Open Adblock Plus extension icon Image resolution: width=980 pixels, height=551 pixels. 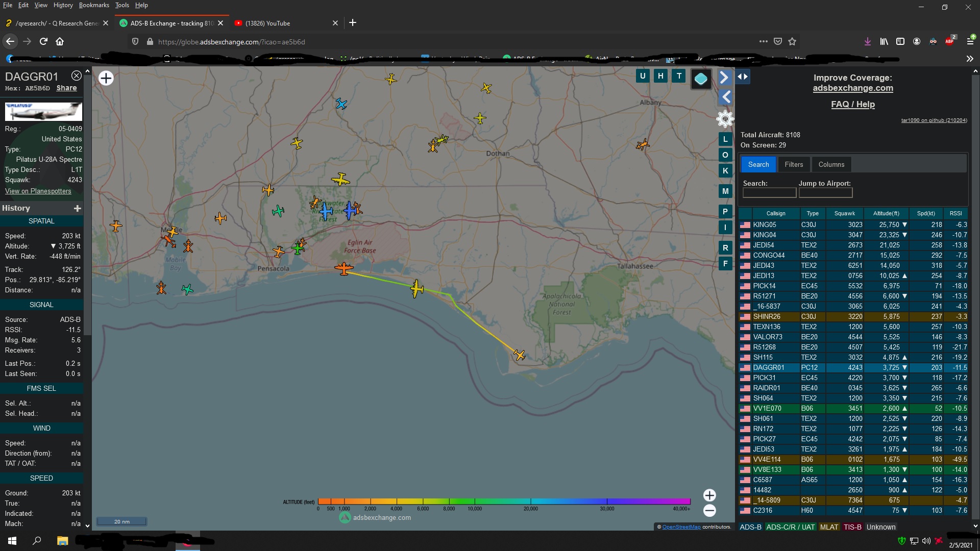950,41
